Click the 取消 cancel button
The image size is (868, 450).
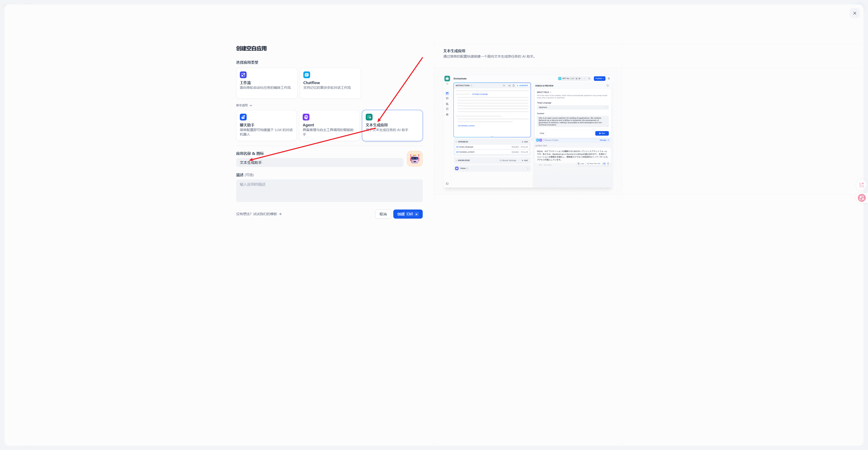tap(383, 214)
